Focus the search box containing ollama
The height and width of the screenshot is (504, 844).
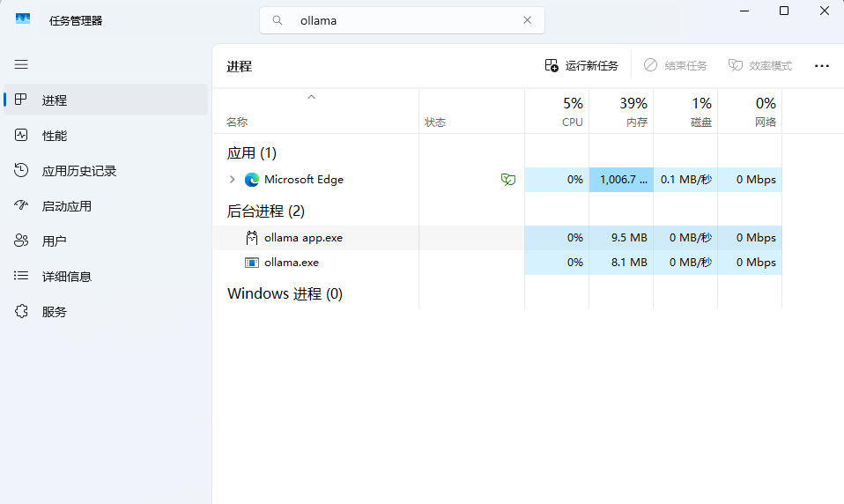(x=402, y=20)
